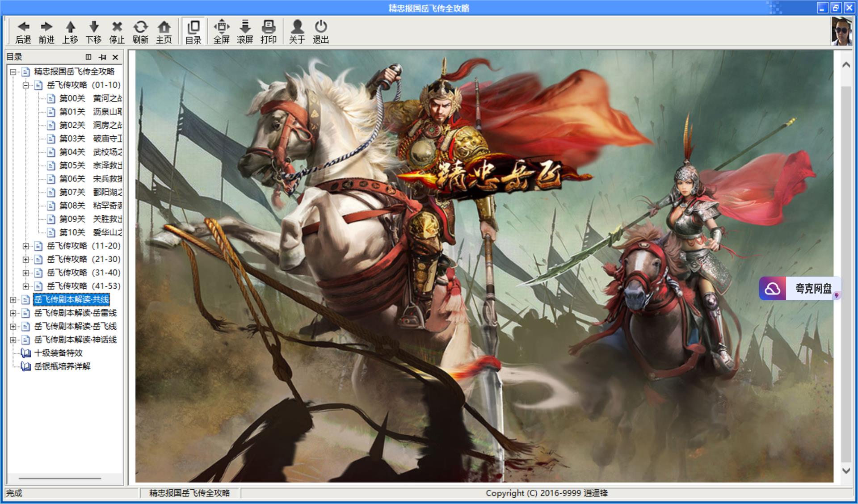
Task: Click the 完成 status text
Action: tap(14, 493)
